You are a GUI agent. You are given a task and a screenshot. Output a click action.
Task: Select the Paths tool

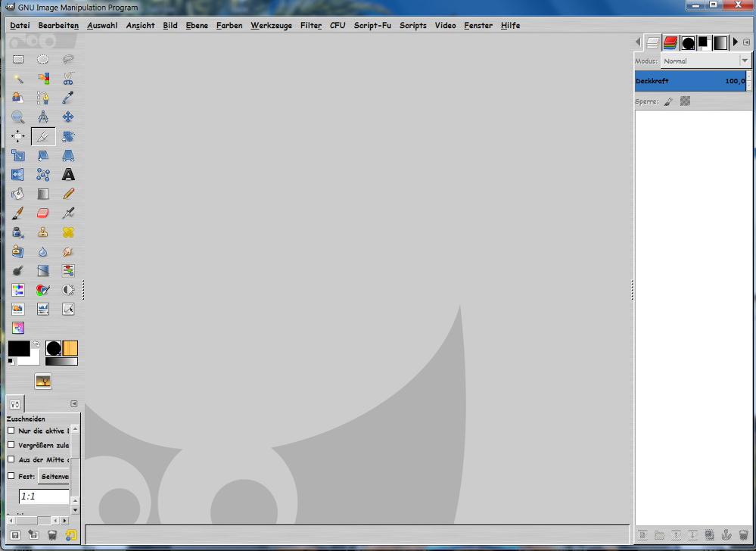pos(43,98)
